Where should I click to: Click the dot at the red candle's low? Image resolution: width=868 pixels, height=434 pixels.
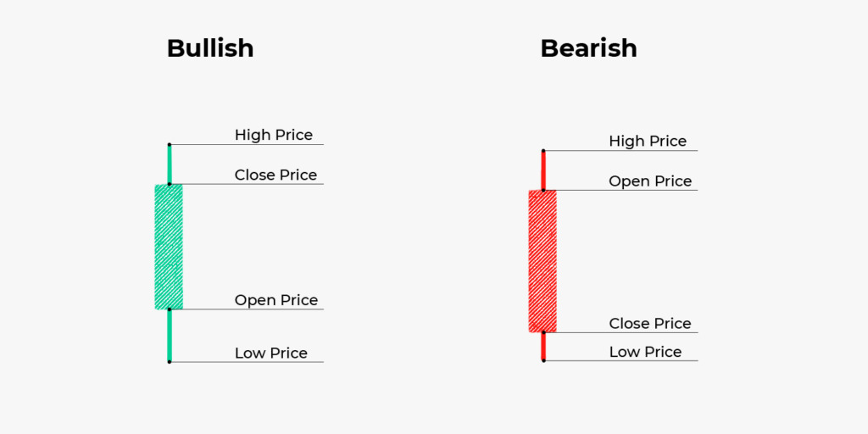(543, 360)
